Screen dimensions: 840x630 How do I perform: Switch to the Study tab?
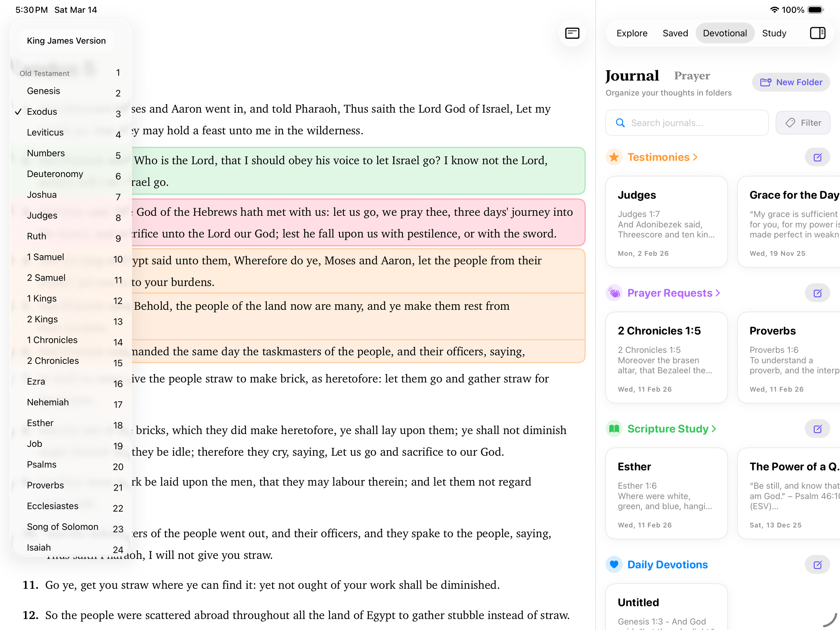click(x=774, y=33)
